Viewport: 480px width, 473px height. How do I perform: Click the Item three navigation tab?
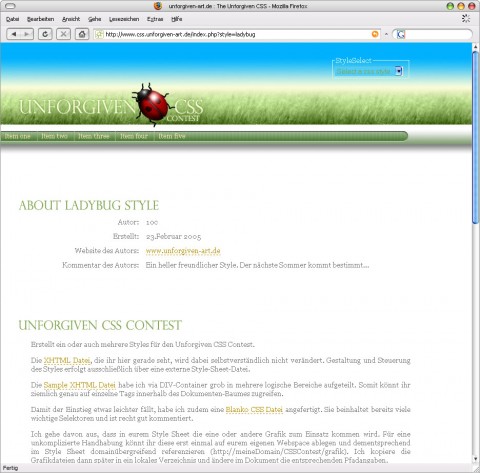click(94, 136)
